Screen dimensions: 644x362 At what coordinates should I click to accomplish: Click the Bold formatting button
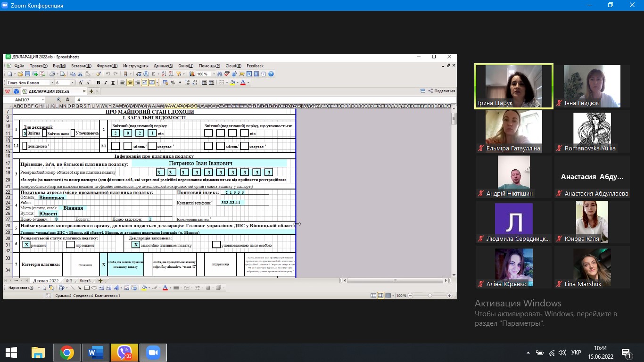pyautogui.click(x=99, y=82)
